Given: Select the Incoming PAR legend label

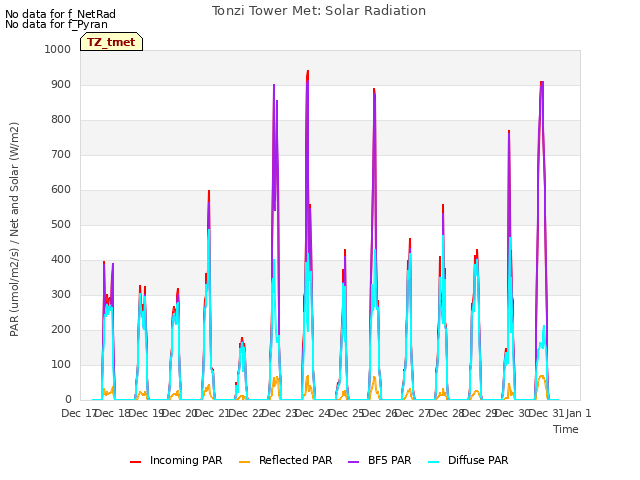Looking at the screenshot, I should [186, 460].
